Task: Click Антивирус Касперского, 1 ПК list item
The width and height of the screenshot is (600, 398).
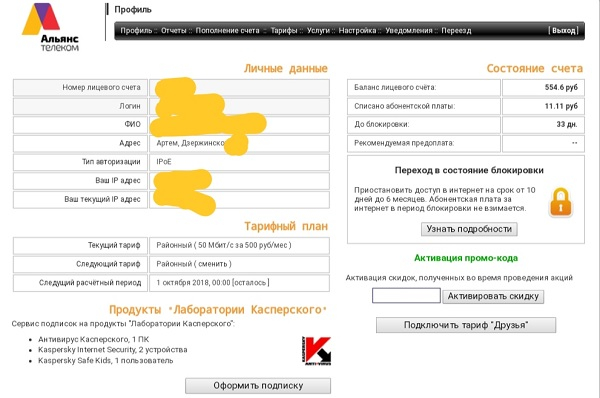Action: point(93,339)
